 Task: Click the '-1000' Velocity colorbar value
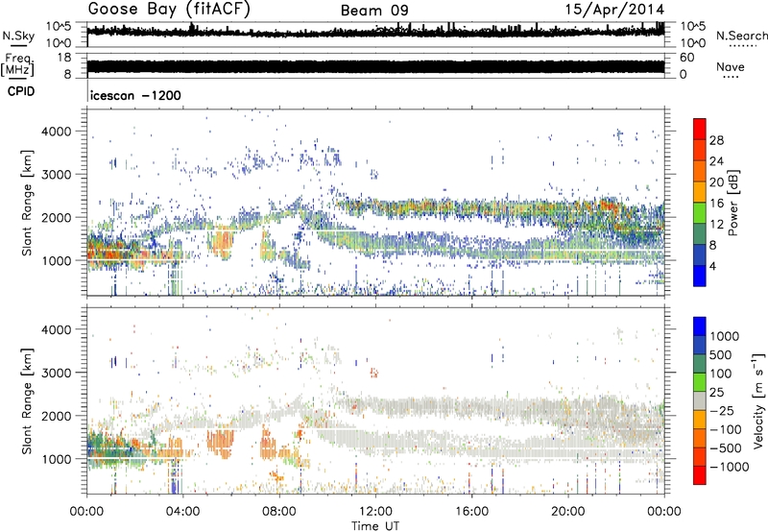[730, 467]
